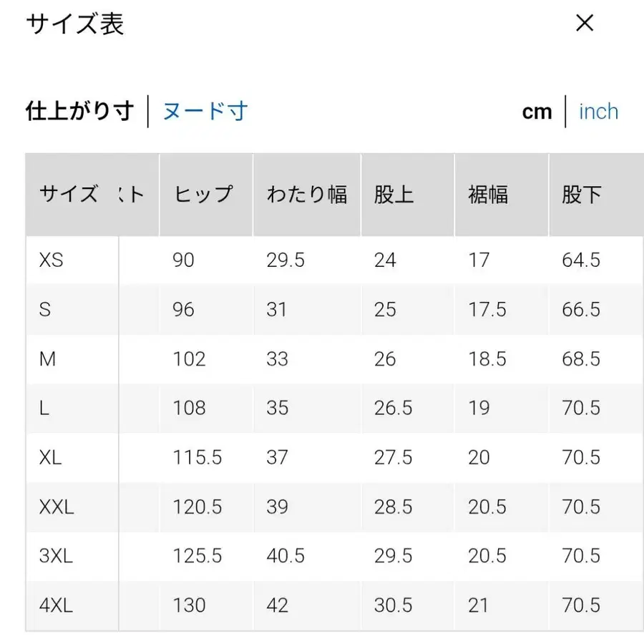The width and height of the screenshot is (644, 644).
Task: Click the ヒップ column header
Action: (205, 195)
